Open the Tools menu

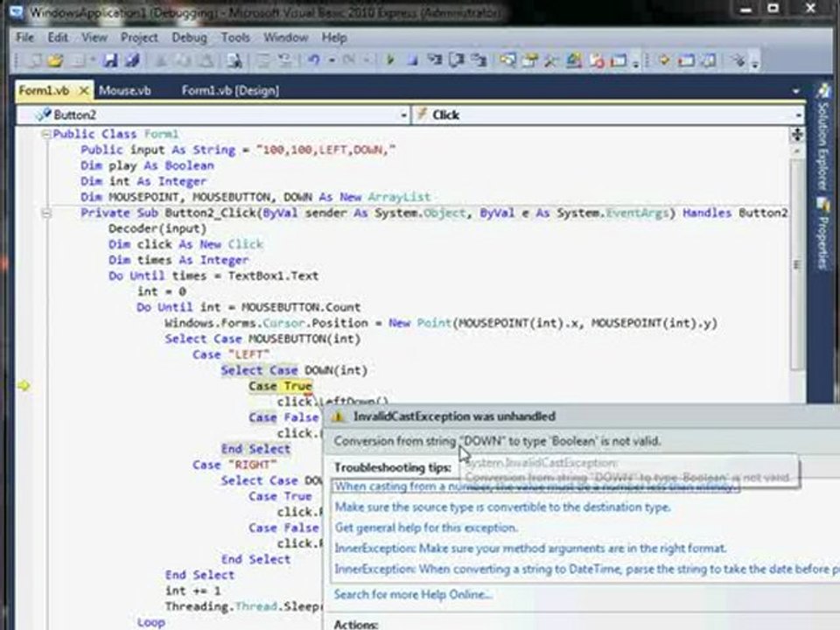235,38
